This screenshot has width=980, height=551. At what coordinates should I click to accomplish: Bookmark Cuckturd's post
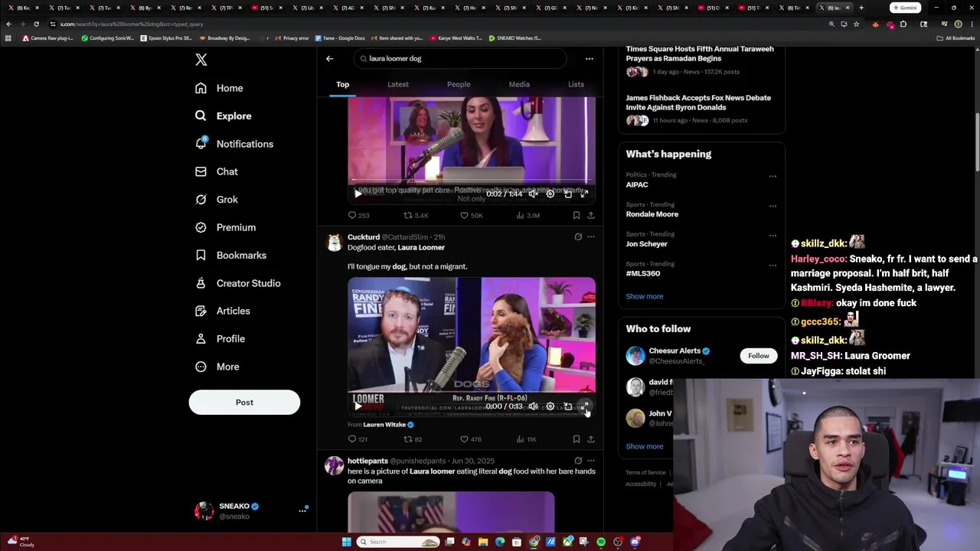pos(576,439)
